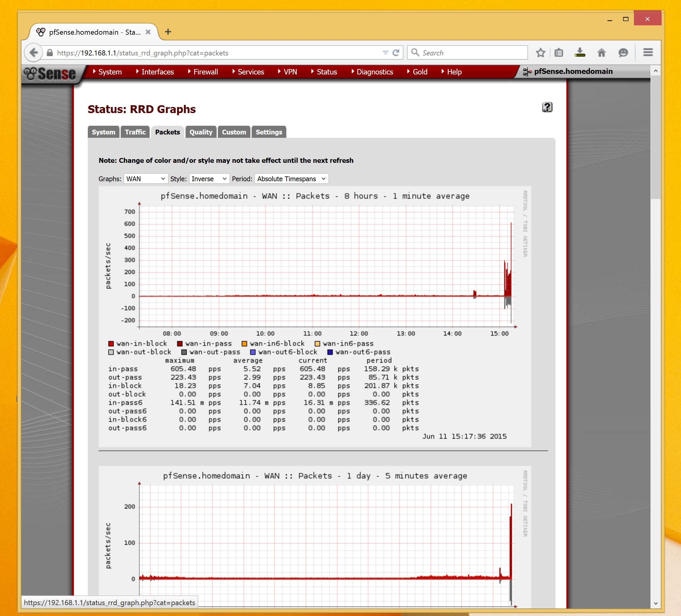Click the wan-out-pass gray legend swatch

tap(184, 352)
